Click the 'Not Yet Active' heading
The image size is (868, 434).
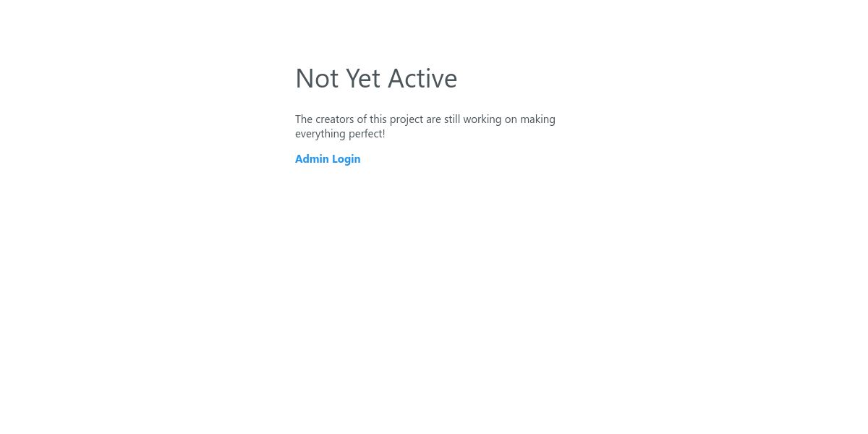(376, 78)
